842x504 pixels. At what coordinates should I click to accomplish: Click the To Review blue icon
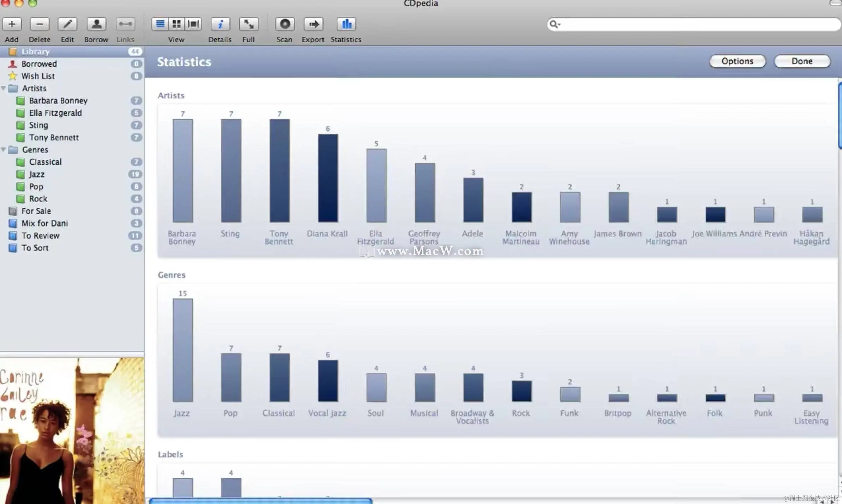(13, 236)
